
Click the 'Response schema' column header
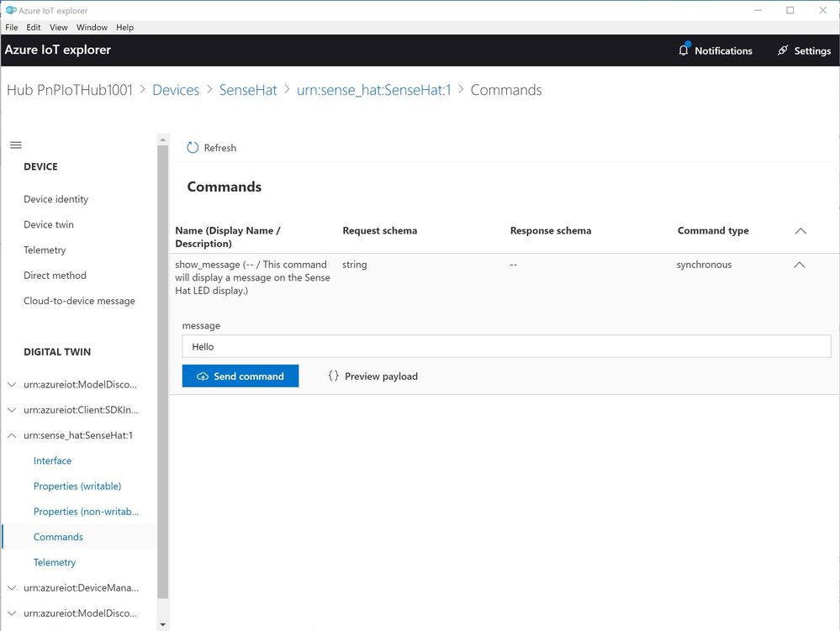click(551, 231)
